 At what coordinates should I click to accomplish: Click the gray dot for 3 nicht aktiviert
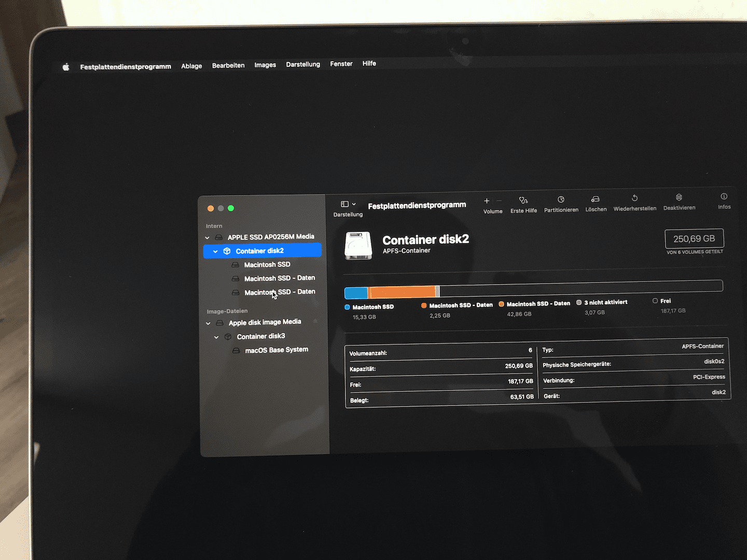[x=579, y=303]
